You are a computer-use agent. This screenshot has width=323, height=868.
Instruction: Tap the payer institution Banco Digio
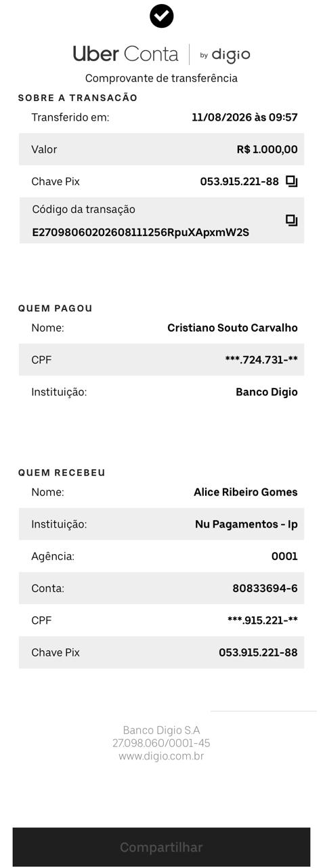click(x=267, y=392)
